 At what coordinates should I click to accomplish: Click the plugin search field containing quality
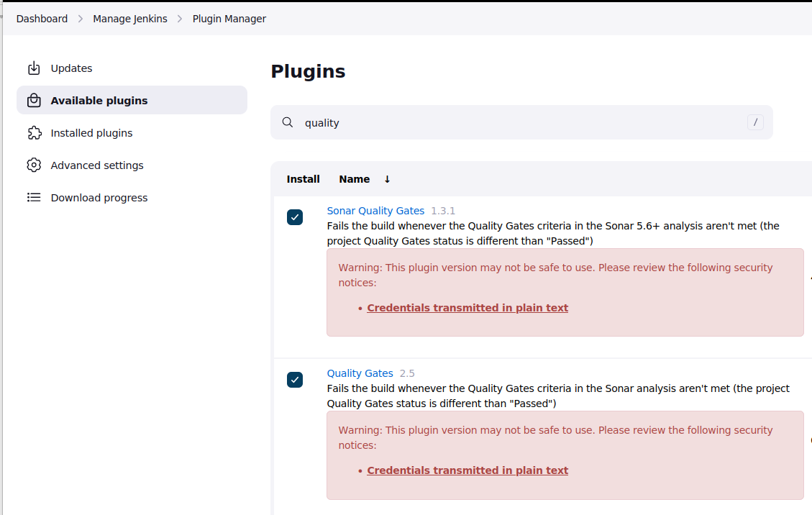tap(521, 122)
